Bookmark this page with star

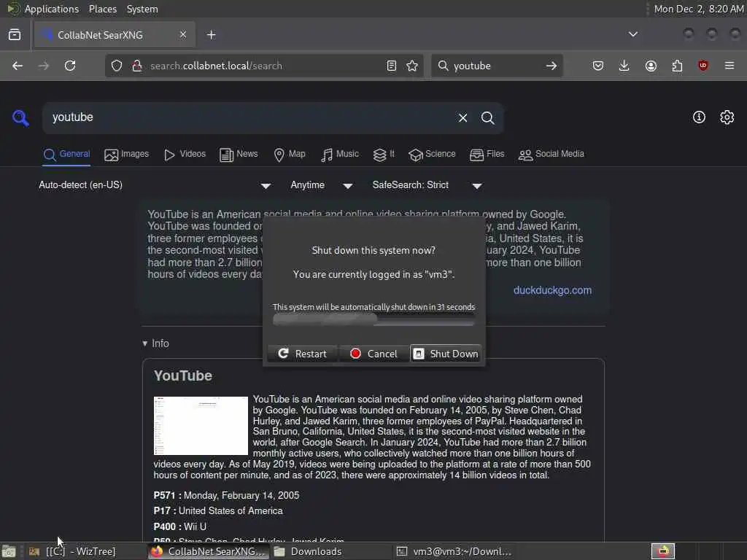412,66
